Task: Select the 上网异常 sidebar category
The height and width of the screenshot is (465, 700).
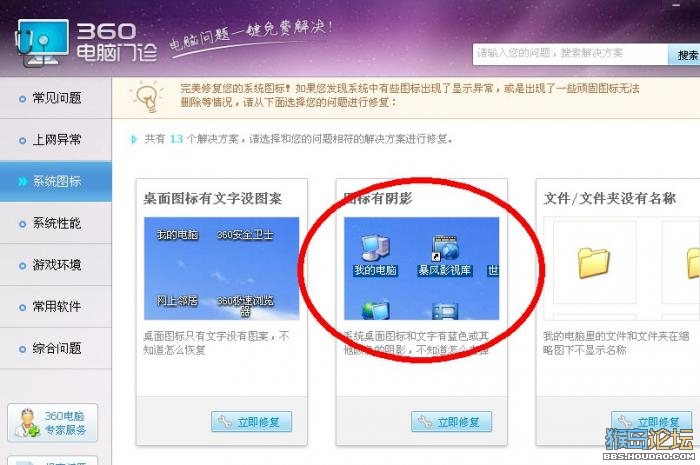Action: pyautogui.click(x=55, y=140)
